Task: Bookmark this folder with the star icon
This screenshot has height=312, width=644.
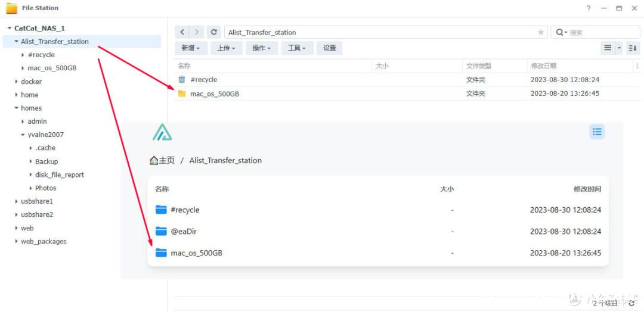Action: pos(541,32)
